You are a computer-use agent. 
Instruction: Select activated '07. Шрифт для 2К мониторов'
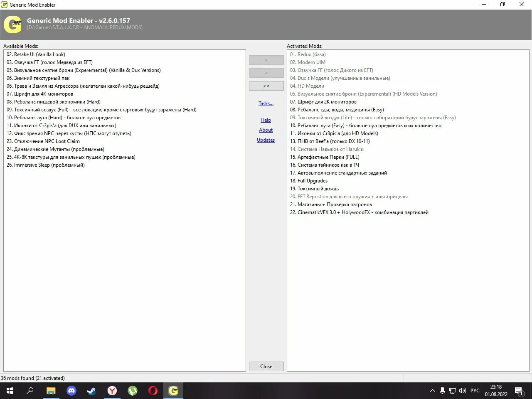323,102
